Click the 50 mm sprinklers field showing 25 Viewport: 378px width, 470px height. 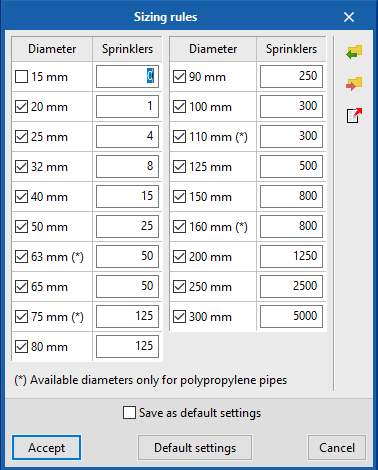click(127, 226)
